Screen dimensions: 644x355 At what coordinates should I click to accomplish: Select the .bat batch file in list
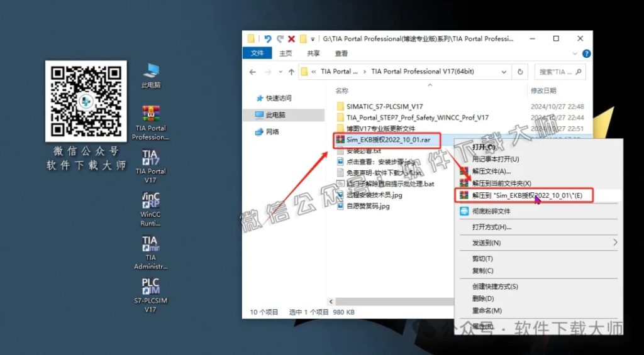pos(386,184)
